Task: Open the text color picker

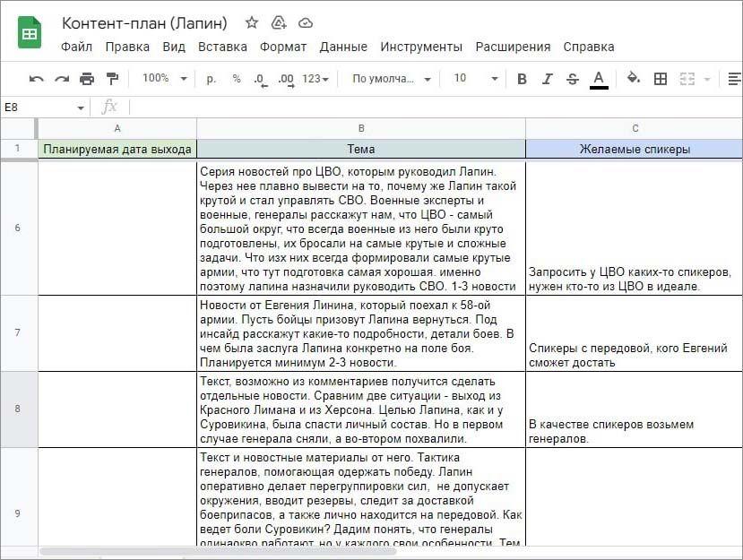Action: pyautogui.click(x=599, y=79)
